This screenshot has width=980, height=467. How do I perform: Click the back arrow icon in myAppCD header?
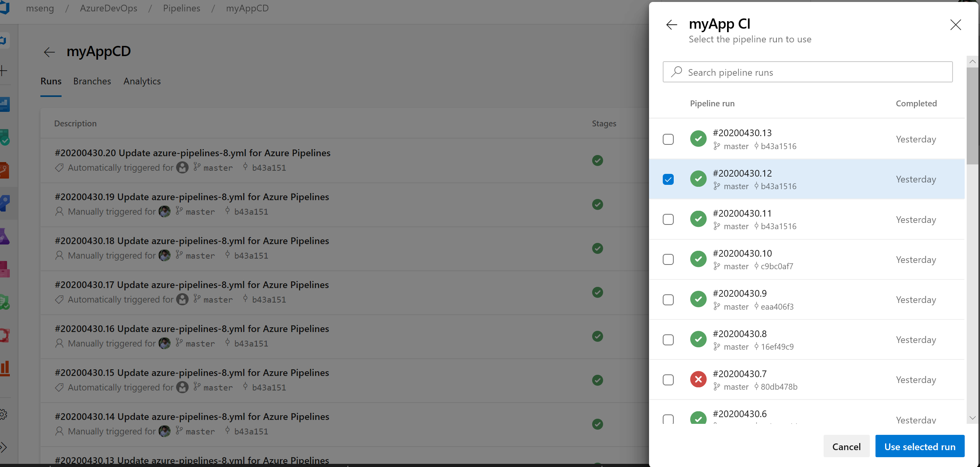pos(49,52)
